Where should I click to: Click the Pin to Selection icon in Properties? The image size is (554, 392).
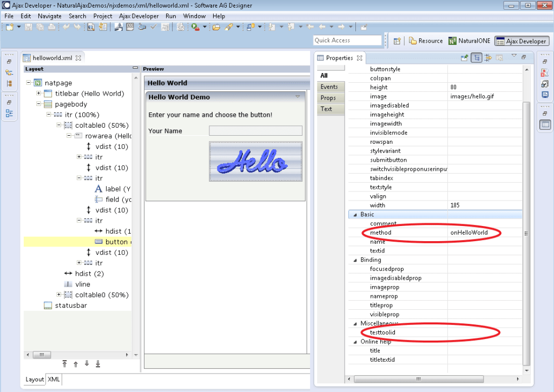click(x=464, y=58)
